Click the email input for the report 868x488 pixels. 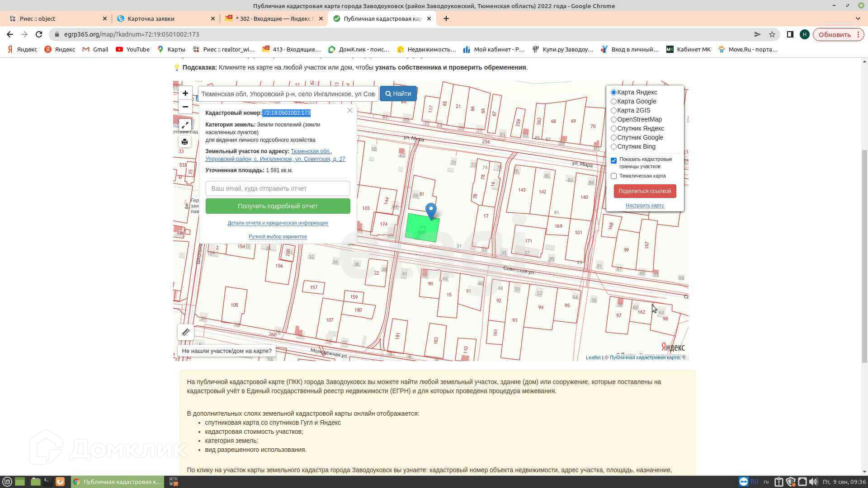click(x=278, y=188)
